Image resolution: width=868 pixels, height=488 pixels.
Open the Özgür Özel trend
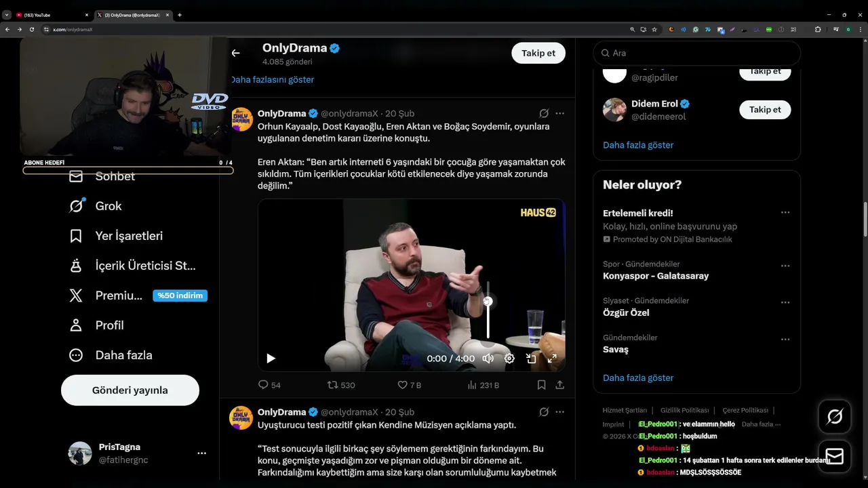coord(626,312)
